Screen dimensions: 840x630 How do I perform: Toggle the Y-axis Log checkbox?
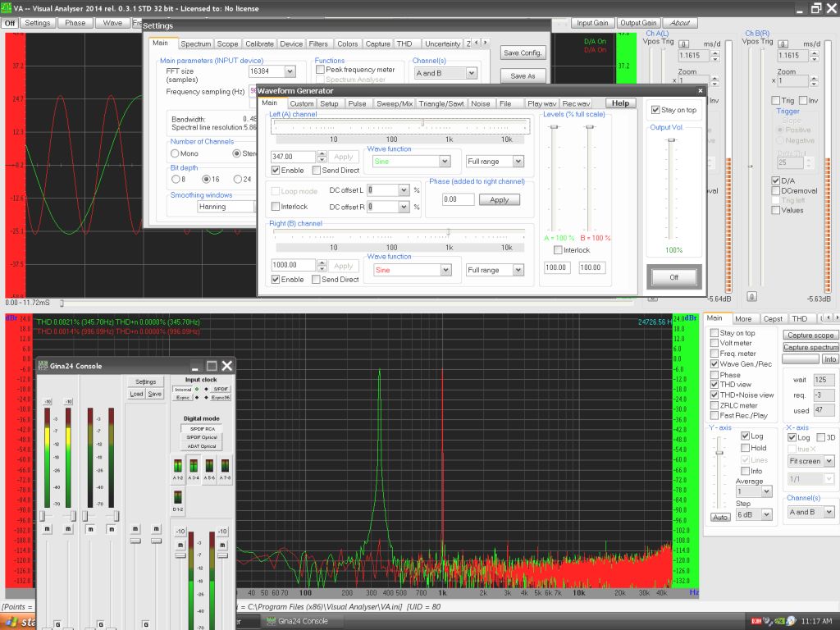[x=745, y=436]
